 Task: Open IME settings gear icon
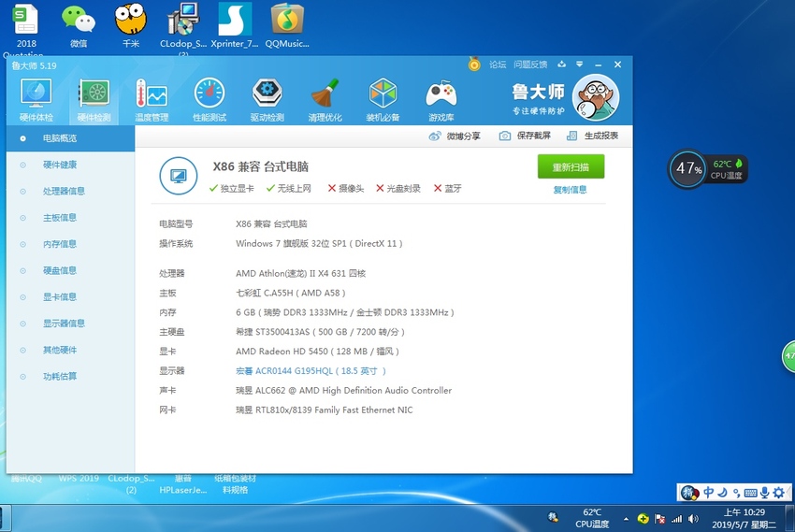779,492
